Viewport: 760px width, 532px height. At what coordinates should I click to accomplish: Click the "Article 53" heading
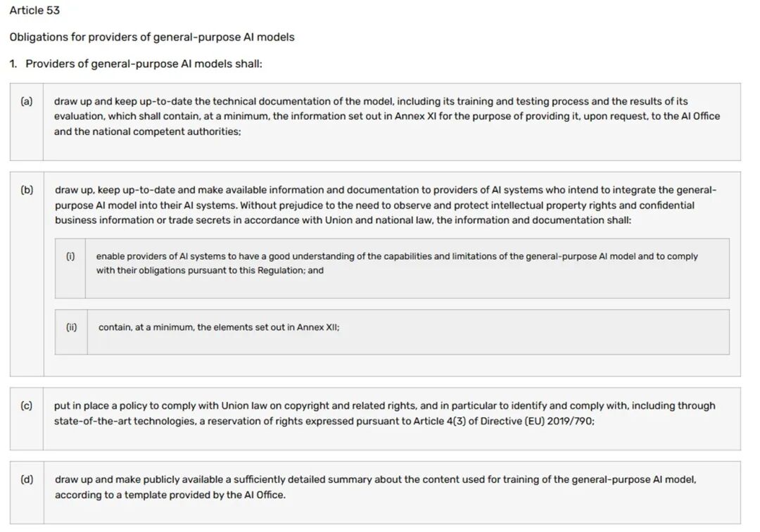[34, 11]
